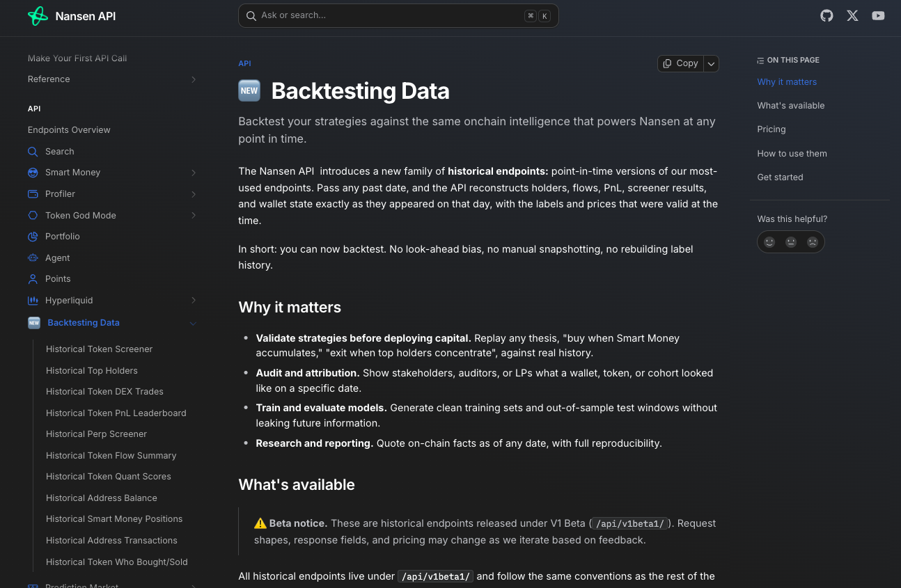Select Historical Token Screener in sidebar
Screen dimensions: 901x588
pos(99,349)
